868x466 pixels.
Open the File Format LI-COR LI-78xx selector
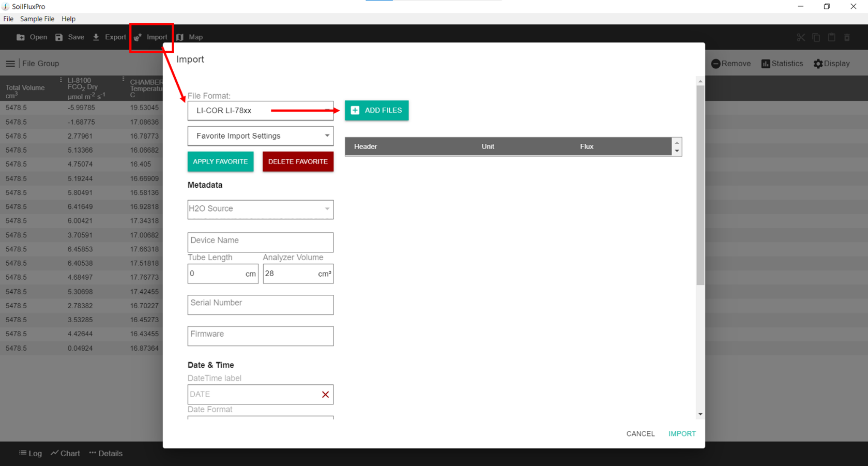click(260, 111)
